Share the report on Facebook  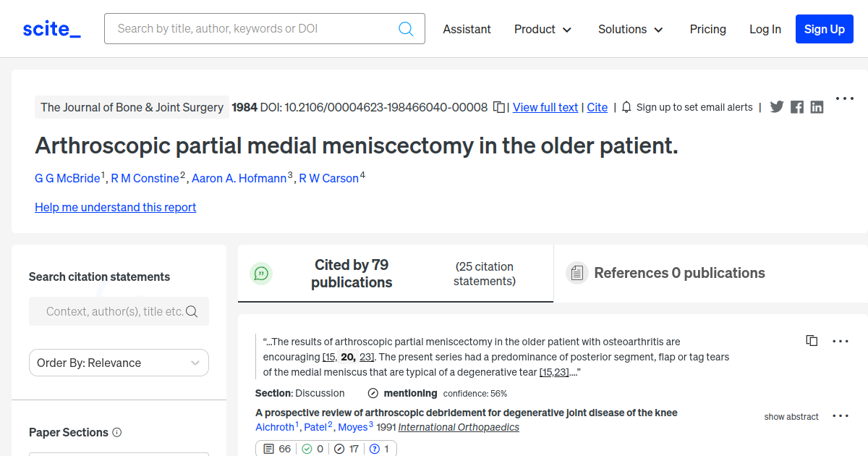pyautogui.click(x=797, y=107)
